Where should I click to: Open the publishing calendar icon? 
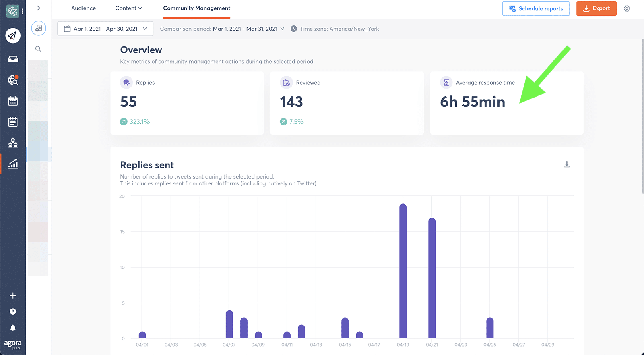click(x=13, y=101)
